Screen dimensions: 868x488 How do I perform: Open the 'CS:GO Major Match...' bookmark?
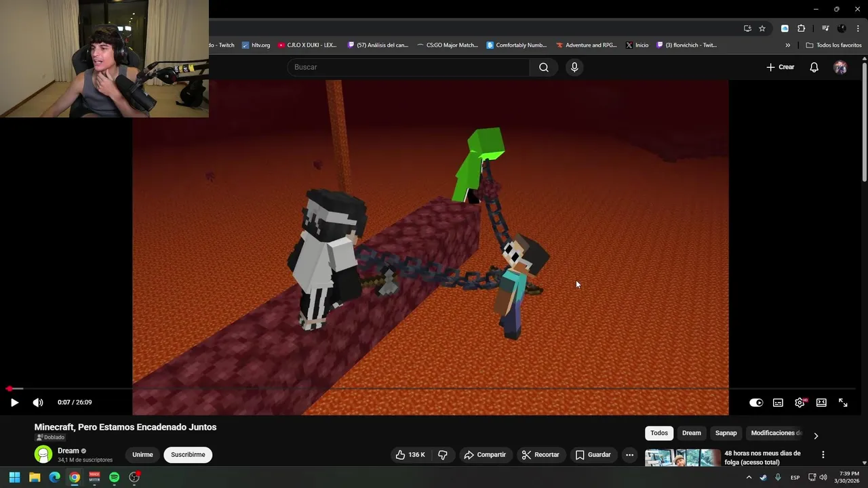click(448, 45)
